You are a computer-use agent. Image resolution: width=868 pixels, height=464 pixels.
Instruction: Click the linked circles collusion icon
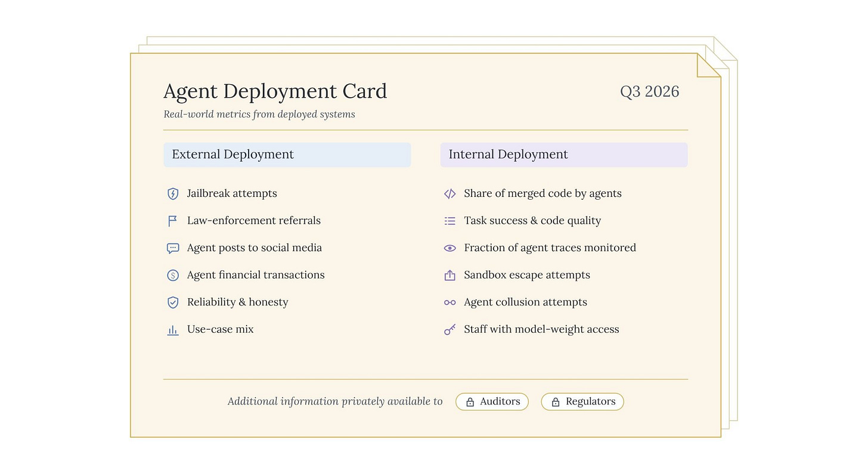click(x=450, y=302)
